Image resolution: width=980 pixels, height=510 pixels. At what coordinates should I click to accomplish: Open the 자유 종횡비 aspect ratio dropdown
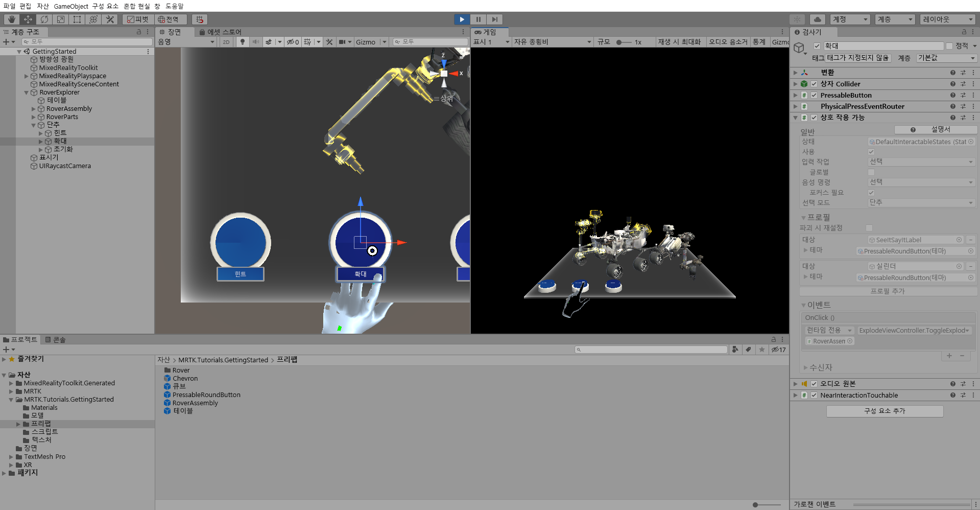click(x=553, y=42)
